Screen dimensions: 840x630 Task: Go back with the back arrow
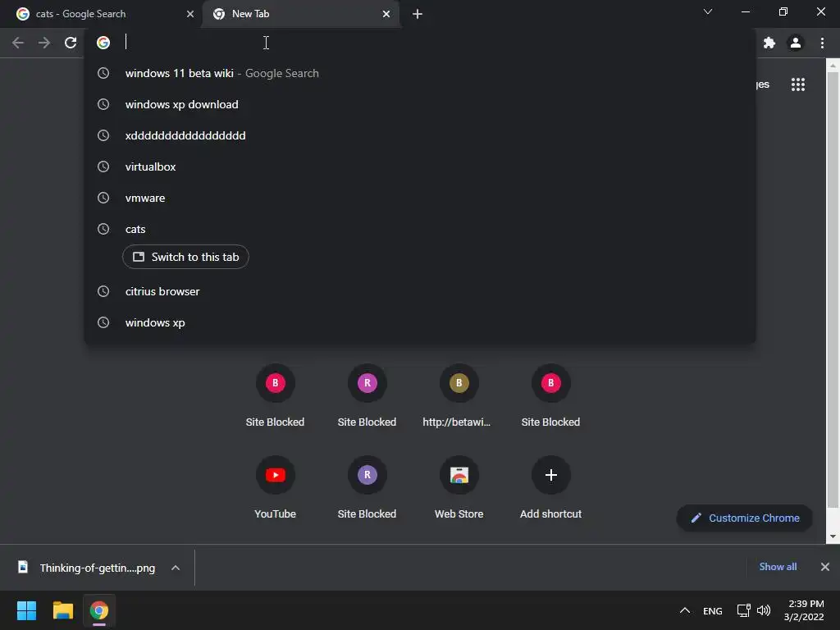coord(18,43)
